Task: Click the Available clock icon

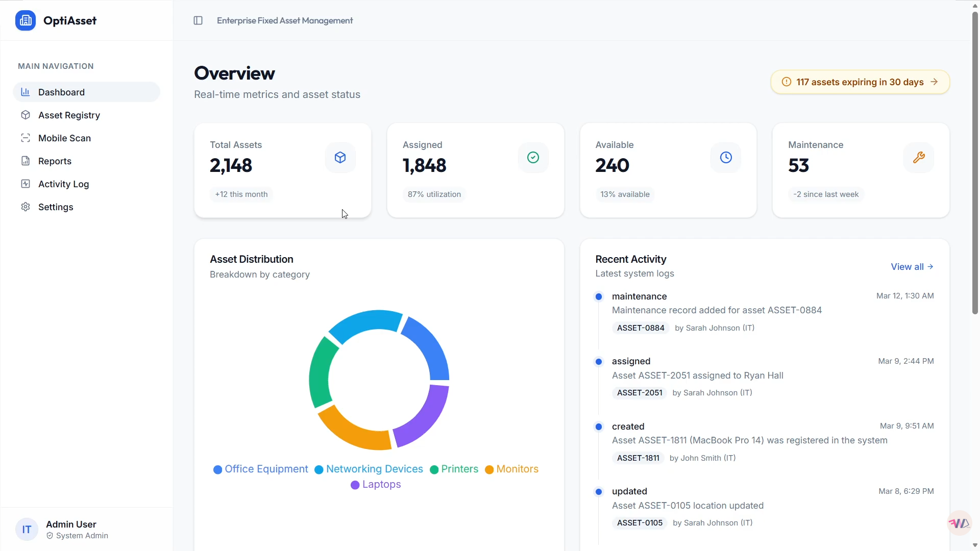Action: (x=726, y=158)
